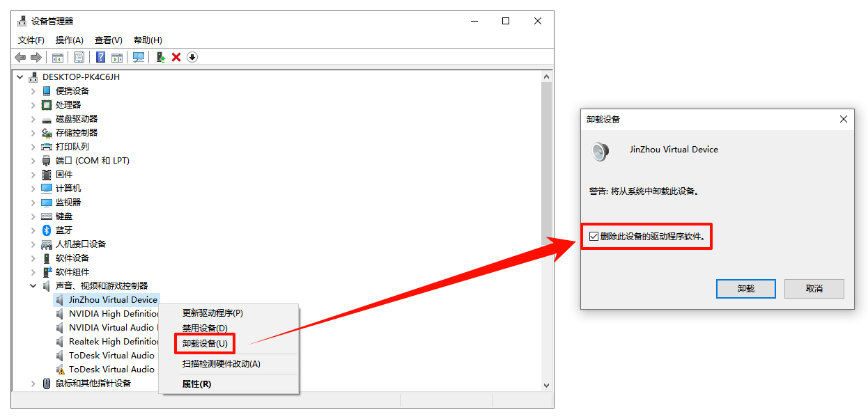Select the first ToDesk Virtual Audio row

pyautogui.click(x=112, y=356)
